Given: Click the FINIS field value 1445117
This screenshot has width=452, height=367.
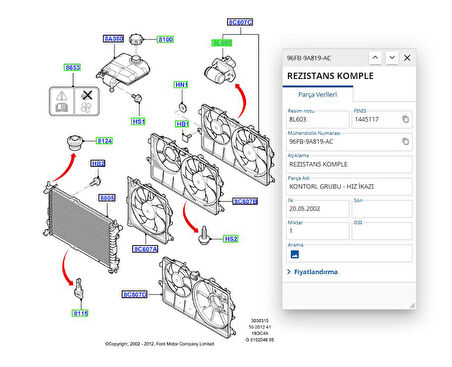Looking at the screenshot, I should click(x=367, y=119).
